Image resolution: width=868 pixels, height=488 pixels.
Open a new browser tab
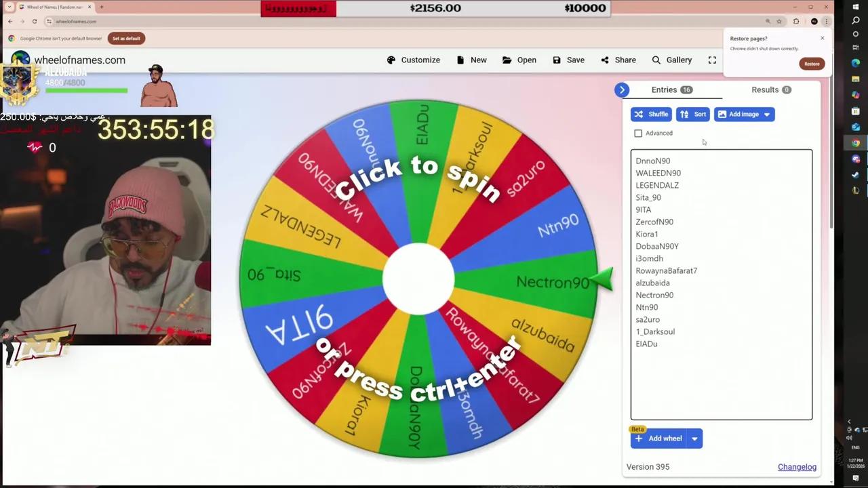(102, 7)
